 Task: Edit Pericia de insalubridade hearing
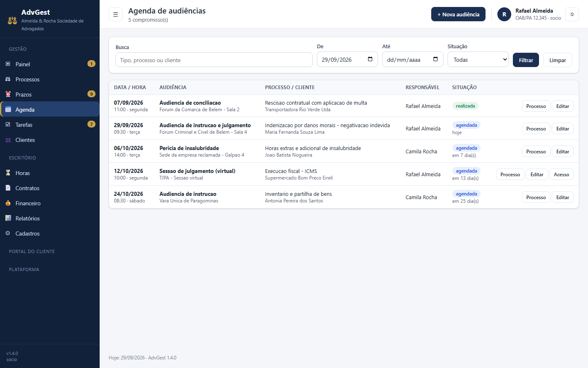(563, 151)
